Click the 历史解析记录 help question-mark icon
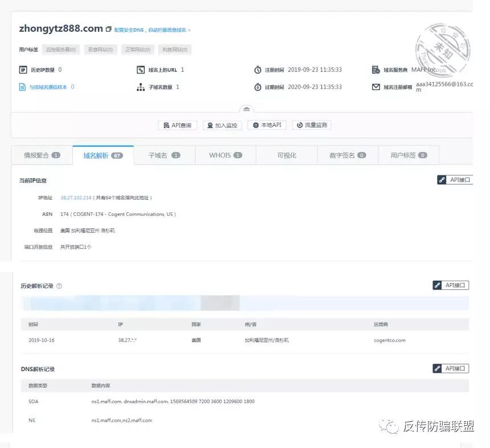The image size is (490, 448). point(59,286)
